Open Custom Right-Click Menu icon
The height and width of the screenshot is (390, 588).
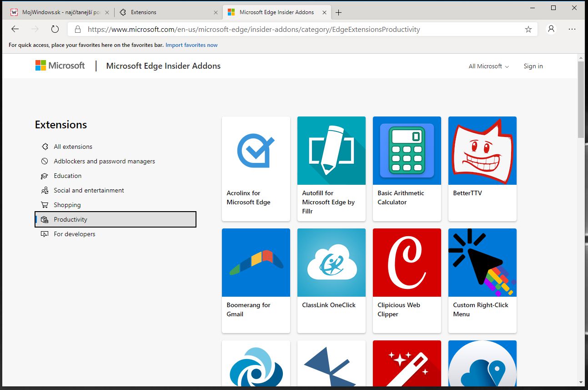click(x=482, y=263)
